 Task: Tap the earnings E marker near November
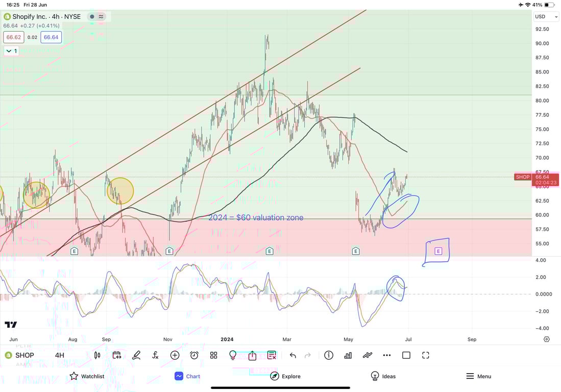pos(169,251)
